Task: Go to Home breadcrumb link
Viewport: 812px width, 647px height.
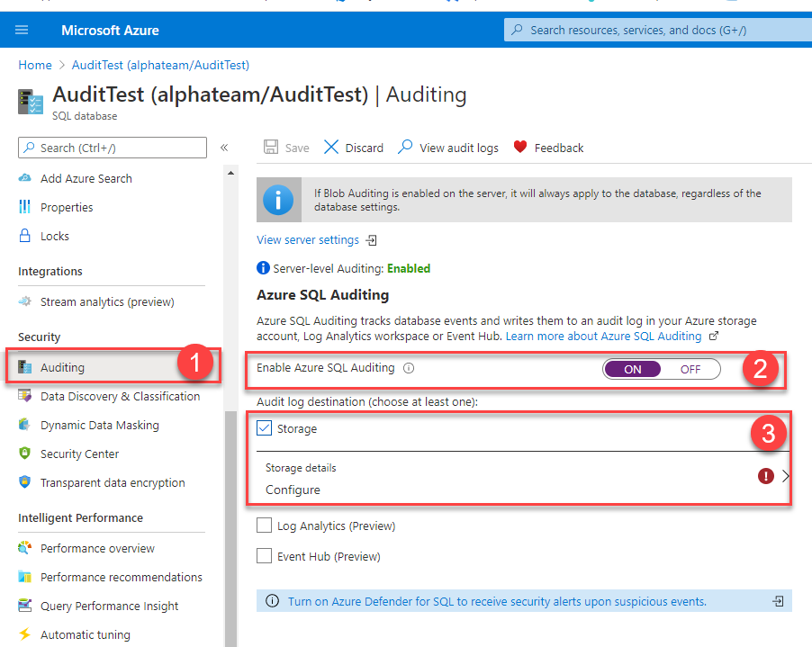Action: click(35, 65)
